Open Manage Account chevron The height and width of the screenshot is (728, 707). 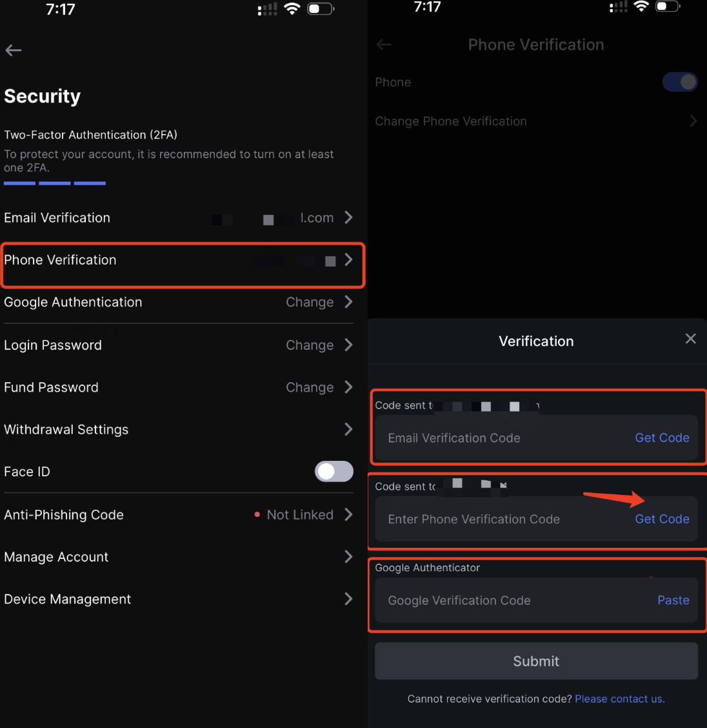click(x=348, y=557)
